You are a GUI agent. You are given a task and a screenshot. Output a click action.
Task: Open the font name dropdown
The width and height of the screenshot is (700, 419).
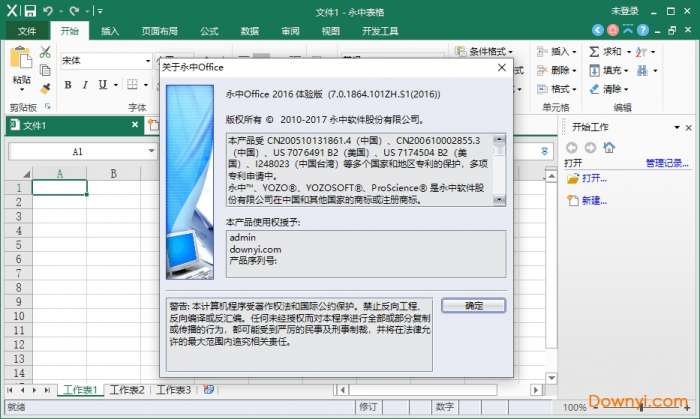(x=148, y=61)
